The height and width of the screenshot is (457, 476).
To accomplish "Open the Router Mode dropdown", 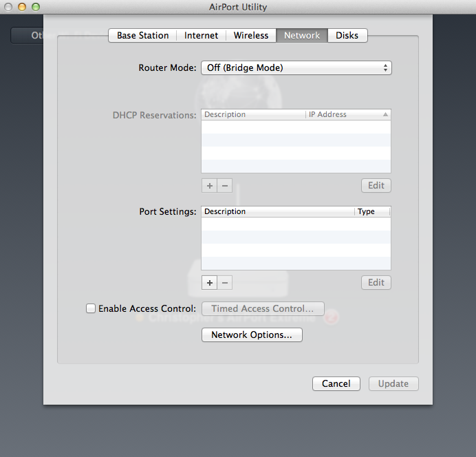I will [296, 67].
